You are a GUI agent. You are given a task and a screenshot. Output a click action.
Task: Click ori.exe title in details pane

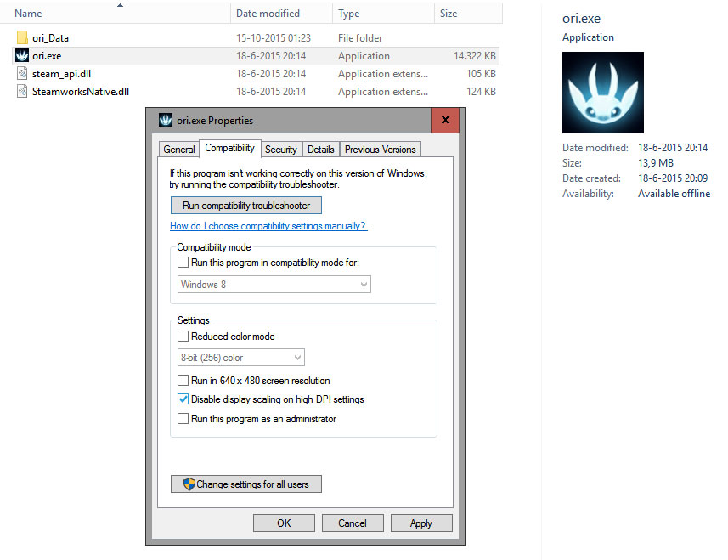(x=581, y=18)
